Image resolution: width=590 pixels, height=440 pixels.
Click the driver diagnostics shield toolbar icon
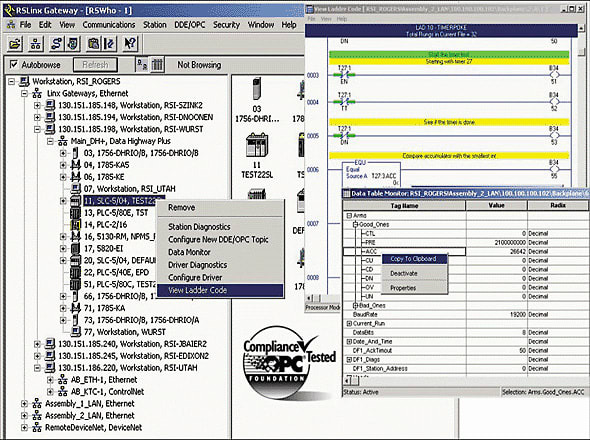pyautogui.click(x=73, y=44)
